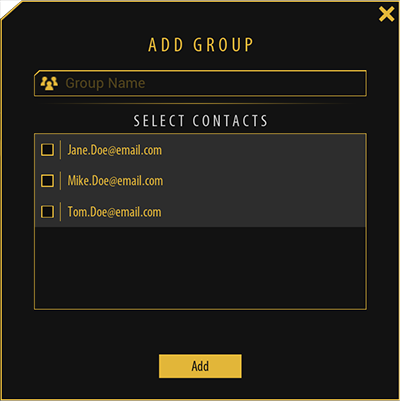Enable the Tom.Doe@email.com checkbox
The width and height of the screenshot is (400, 401).
tap(47, 211)
